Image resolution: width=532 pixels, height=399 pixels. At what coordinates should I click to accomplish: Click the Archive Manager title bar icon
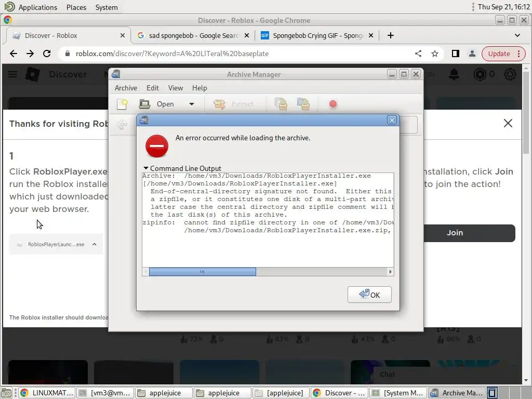click(x=116, y=74)
